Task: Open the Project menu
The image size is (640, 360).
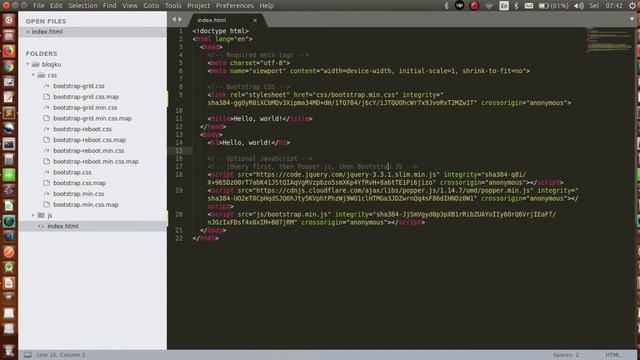Action: tap(198, 6)
